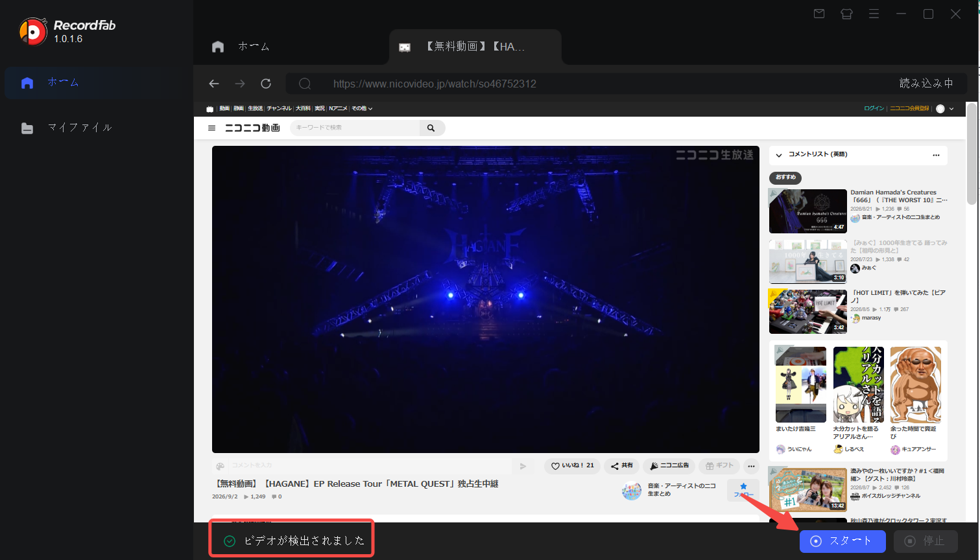980x560 pixels.
Task: Open the mail message icon in title bar
Action: tap(819, 14)
